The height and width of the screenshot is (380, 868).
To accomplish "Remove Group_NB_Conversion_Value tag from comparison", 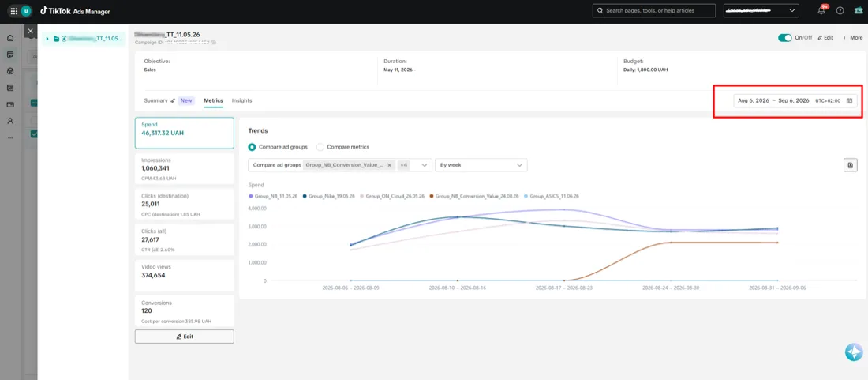I will click(x=389, y=165).
